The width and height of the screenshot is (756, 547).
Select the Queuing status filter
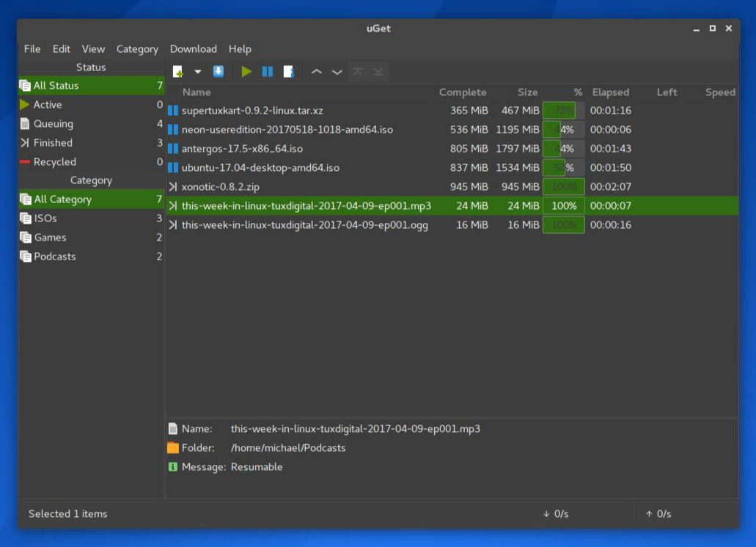point(53,124)
